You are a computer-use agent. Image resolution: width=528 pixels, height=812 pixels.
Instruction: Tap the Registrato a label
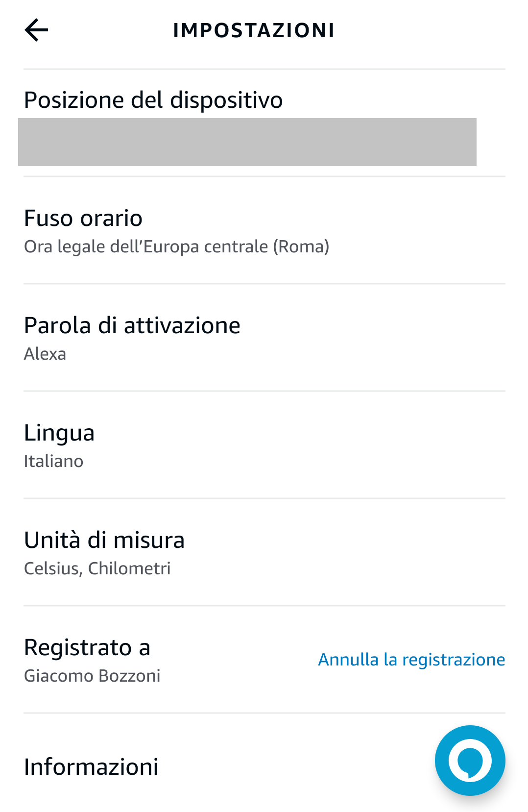87,647
